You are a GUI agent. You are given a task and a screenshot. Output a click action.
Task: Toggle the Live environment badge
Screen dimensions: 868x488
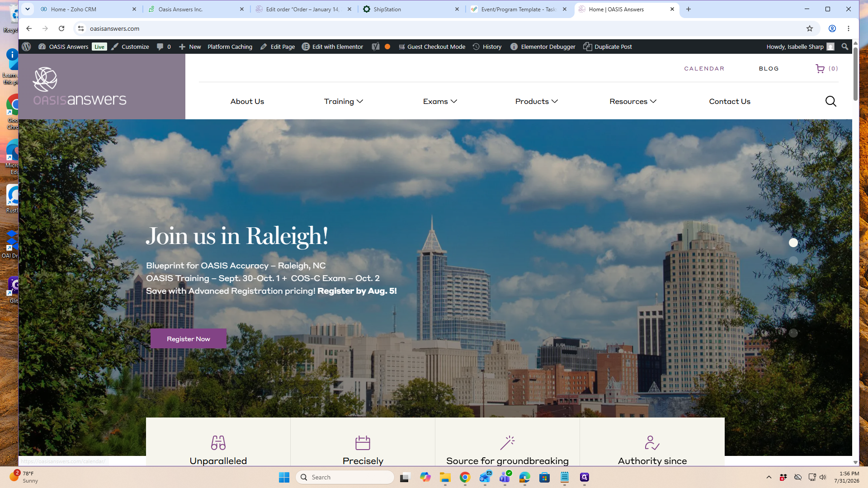pos(99,47)
